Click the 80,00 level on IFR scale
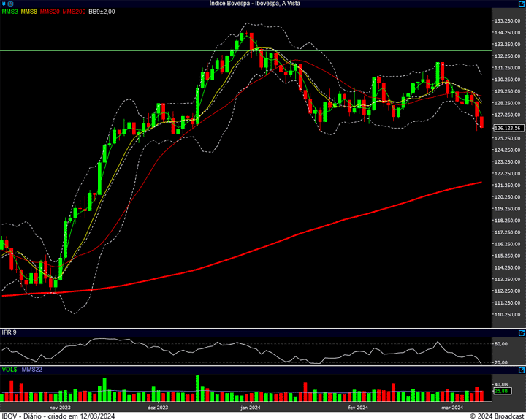The image size is (526, 420). (501, 343)
